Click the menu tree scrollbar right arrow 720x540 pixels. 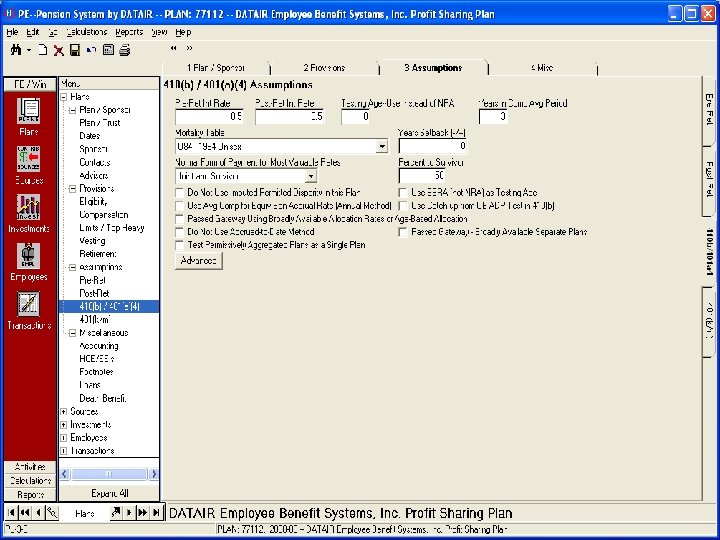point(154,474)
